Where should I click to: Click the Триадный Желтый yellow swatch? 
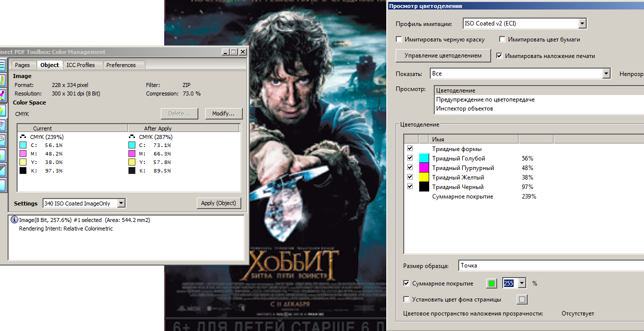pos(424,177)
